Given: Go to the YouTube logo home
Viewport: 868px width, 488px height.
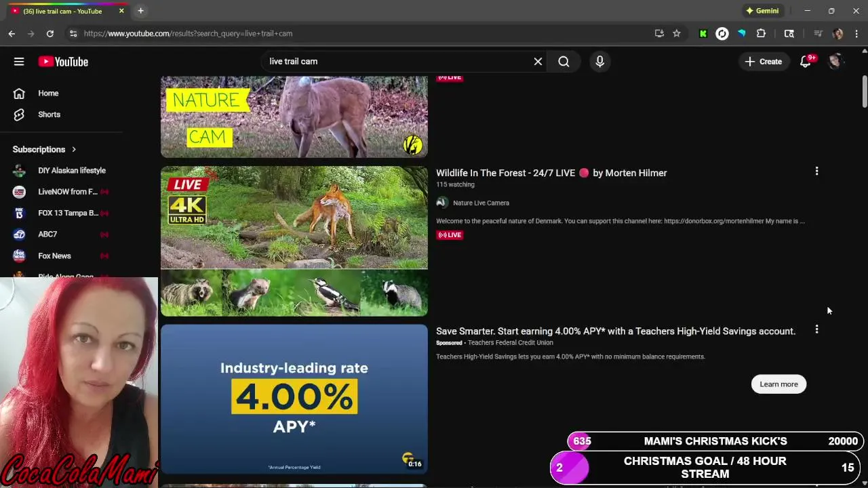Looking at the screenshot, I should pos(63,62).
